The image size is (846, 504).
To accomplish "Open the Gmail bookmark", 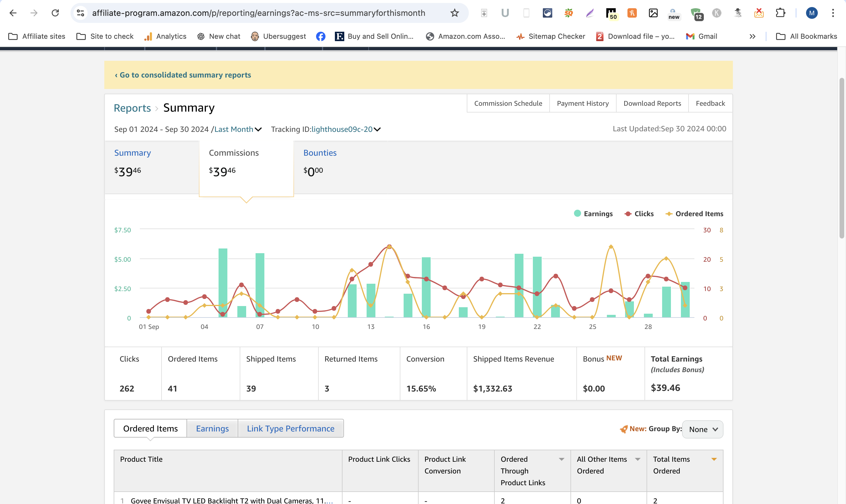I will [702, 36].
